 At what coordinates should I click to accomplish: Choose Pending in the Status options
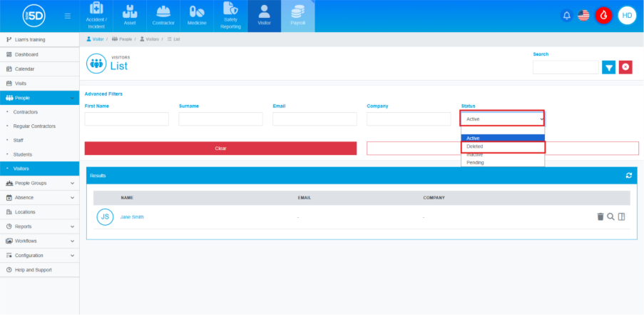[503, 162]
